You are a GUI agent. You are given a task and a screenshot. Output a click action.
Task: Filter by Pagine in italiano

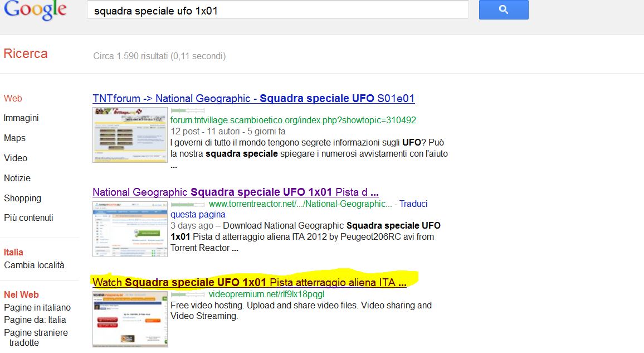37,307
